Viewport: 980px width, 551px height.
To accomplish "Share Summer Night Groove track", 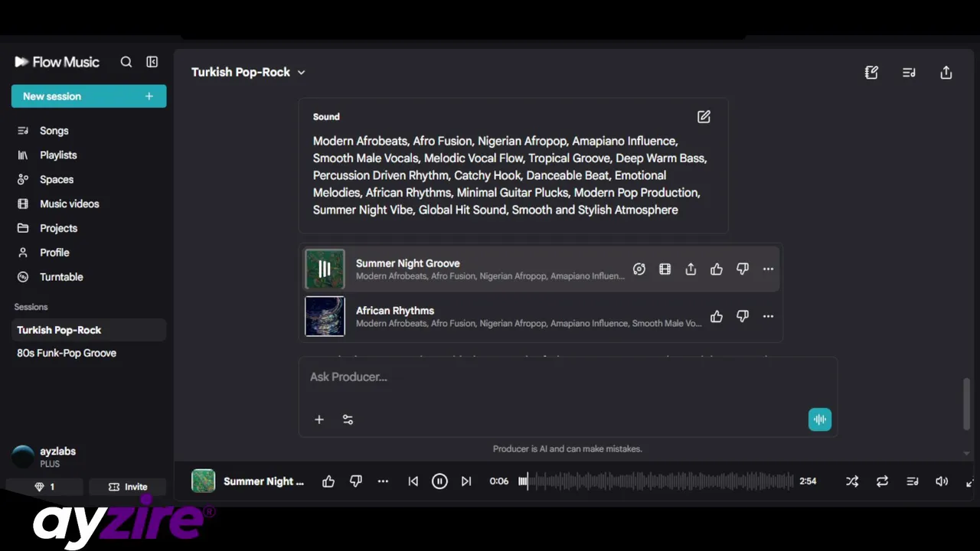I will pos(691,269).
